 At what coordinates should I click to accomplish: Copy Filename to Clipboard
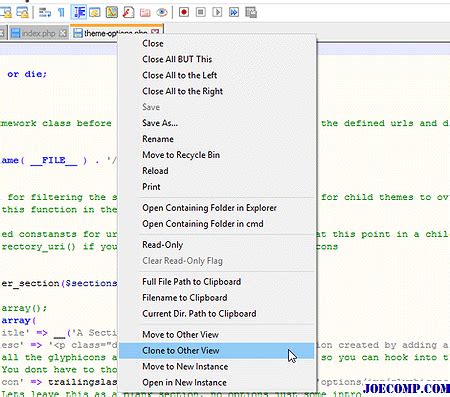coord(217,298)
